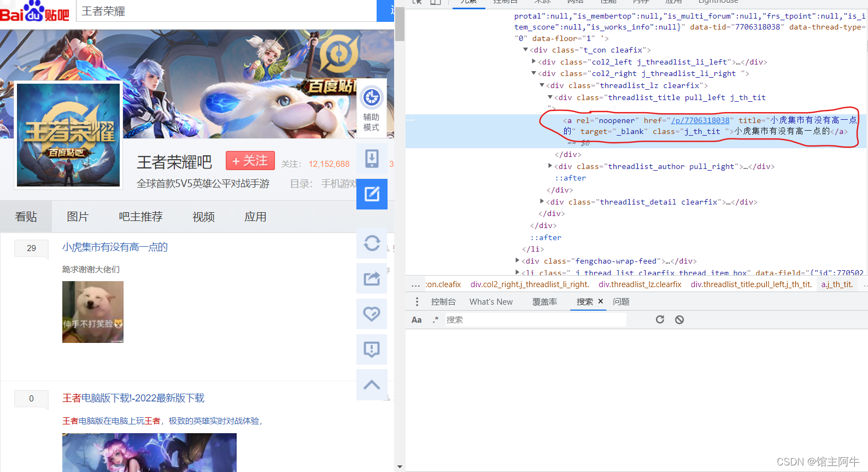Click the refresh icon in the DevTools search panel
Screen dimensions: 868x472
coord(660,319)
